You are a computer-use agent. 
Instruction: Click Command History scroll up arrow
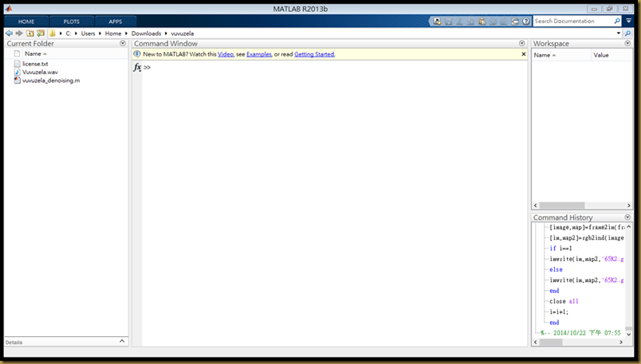(629, 227)
